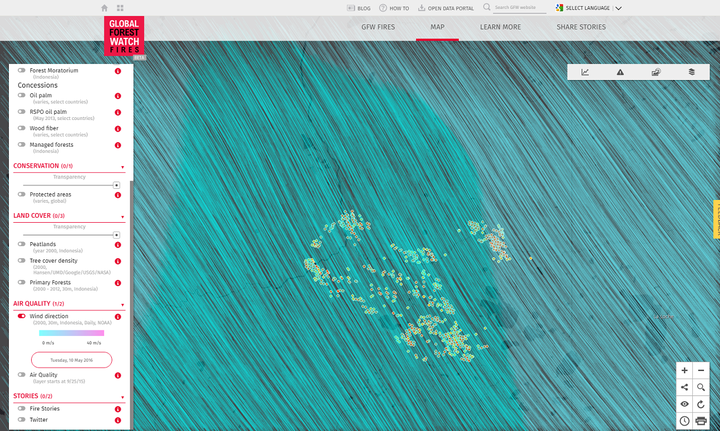720x431 pixels.
Task: Click the Tuesday 10 May 2016 date button
Action: click(x=72, y=360)
